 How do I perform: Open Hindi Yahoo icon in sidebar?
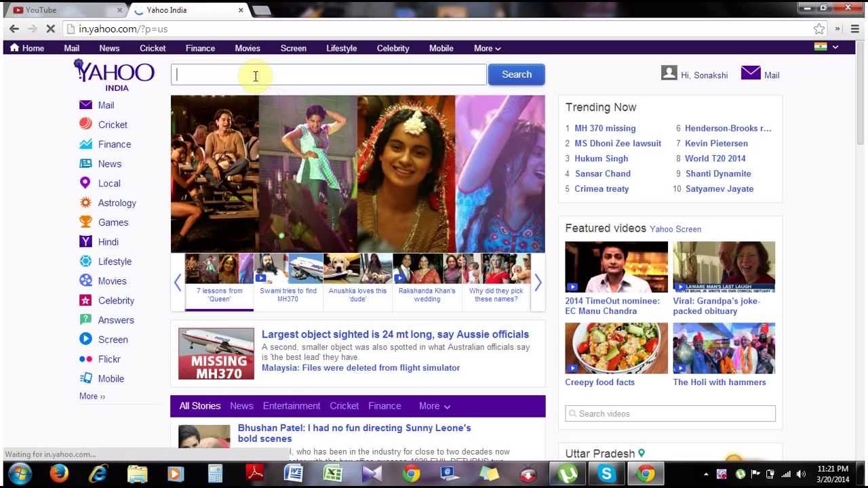(85, 241)
